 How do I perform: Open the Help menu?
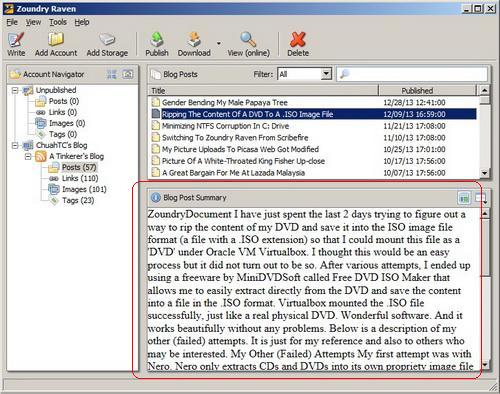click(82, 22)
